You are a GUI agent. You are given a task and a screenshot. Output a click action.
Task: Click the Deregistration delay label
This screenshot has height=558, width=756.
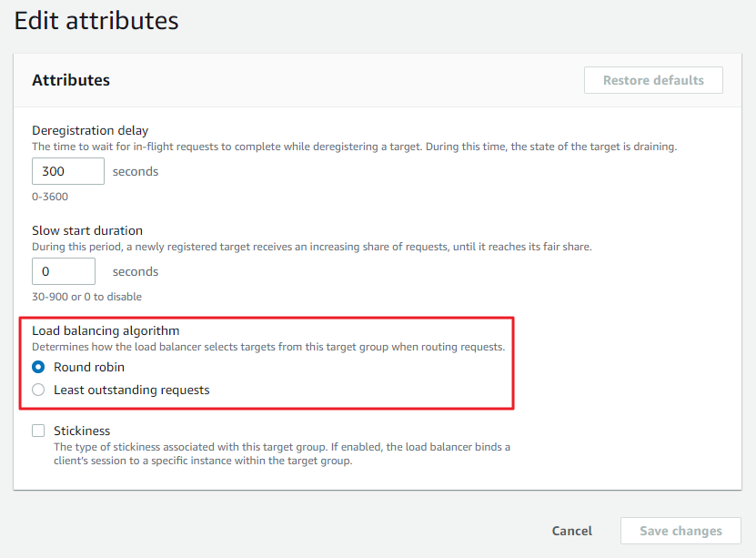coord(90,131)
